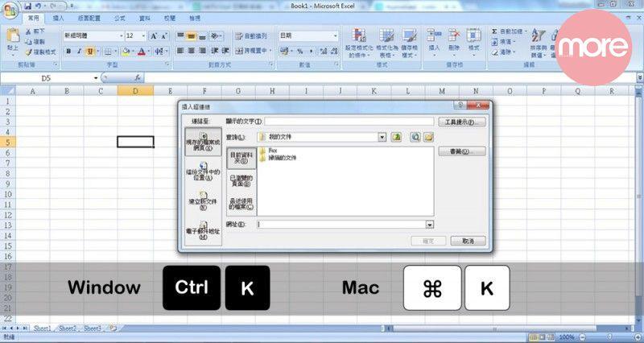Viewport: 644px width, 343px height.
Task: Open Cell Styles (儲存格樣式) gallery
Action: coord(410,43)
